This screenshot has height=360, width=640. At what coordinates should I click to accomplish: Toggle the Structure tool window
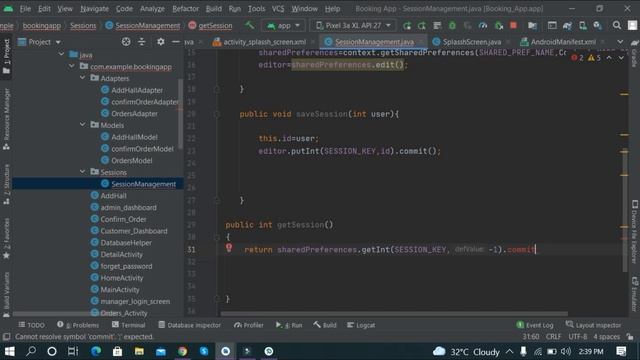6,184
